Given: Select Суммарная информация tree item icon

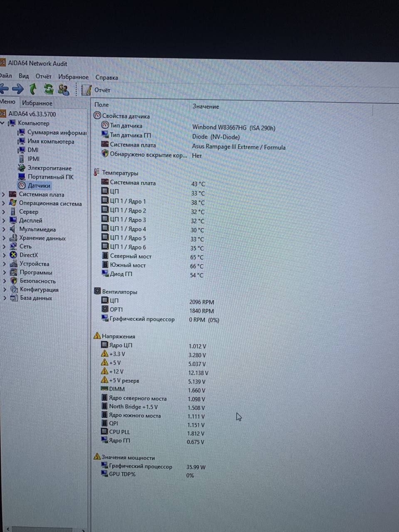Looking at the screenshot, I should [x=21, y=132].
